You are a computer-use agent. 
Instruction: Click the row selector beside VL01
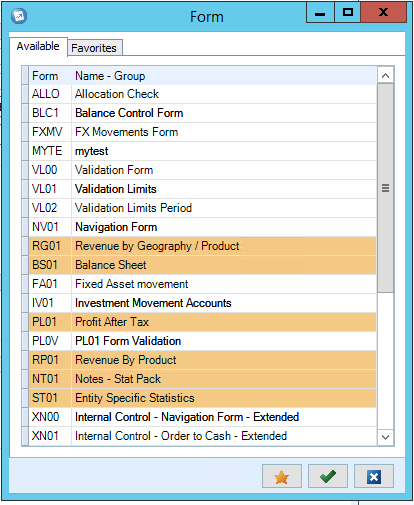click(x=25, y=189)
